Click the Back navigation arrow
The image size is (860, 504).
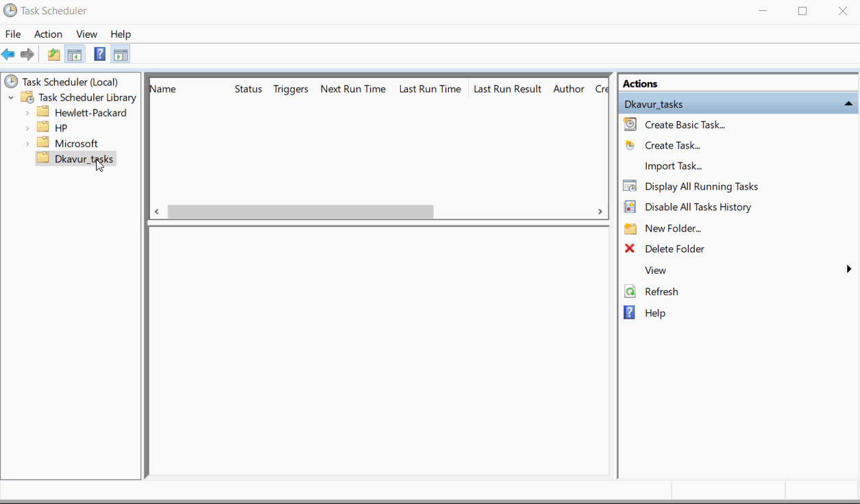pyautogui.click(x=8, y=54)
